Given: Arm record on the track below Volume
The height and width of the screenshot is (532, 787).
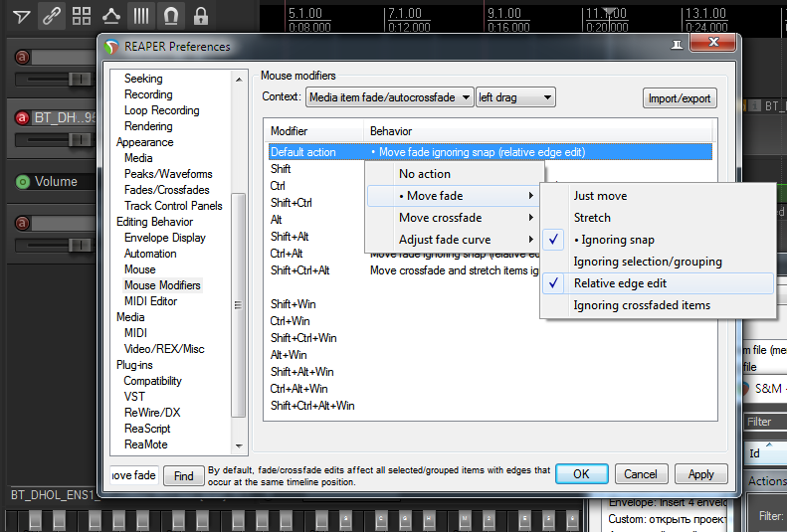Looking at the screenshot, I should click(22, 223).
